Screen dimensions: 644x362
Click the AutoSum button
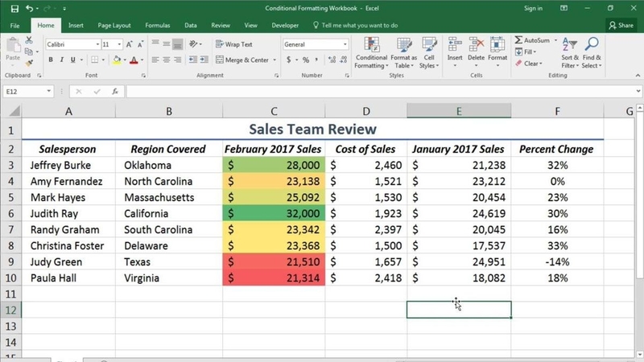[x=533, y=40]
